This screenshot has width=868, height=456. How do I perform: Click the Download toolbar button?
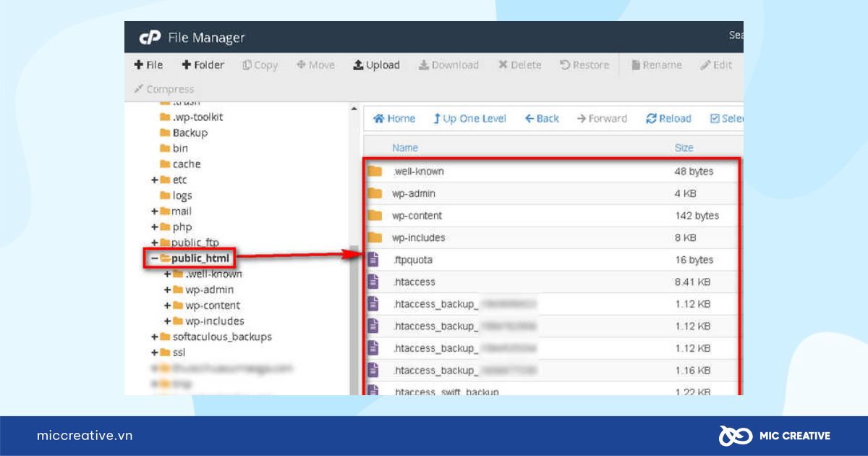pos(448,65)
